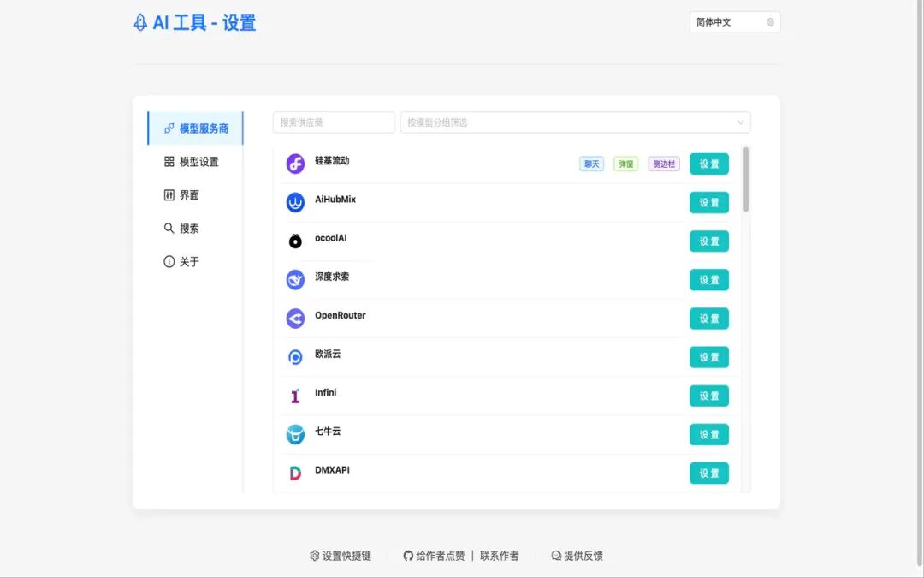Image resolution: width=924 pixels, height=578 pixels.
Task: Follow the 给作者点赞 GitHub link
Action: tap(435, 556)
